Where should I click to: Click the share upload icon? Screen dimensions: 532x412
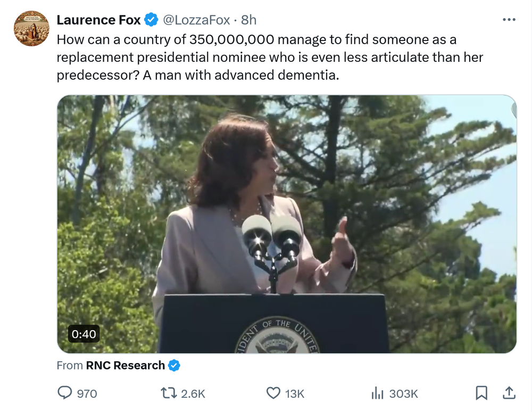[x=509, y=393]
